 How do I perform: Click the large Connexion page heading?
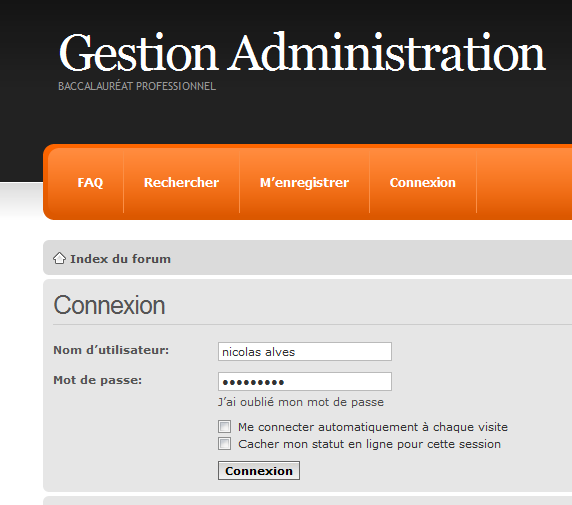[109, 305]
